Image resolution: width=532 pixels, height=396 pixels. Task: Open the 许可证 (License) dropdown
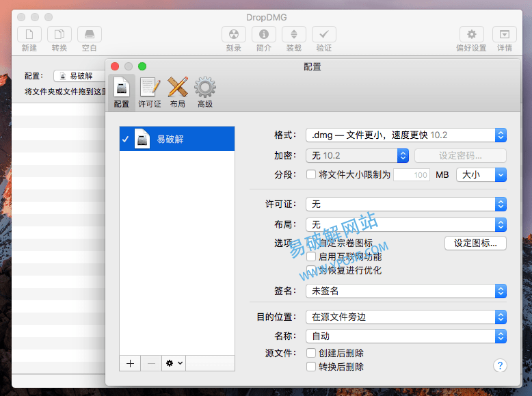point(406,204)
